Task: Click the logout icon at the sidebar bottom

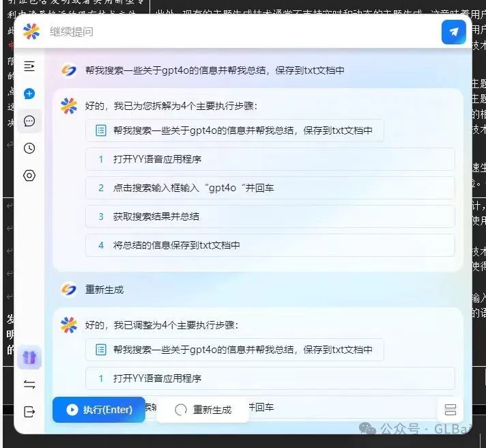Action: 29,411
